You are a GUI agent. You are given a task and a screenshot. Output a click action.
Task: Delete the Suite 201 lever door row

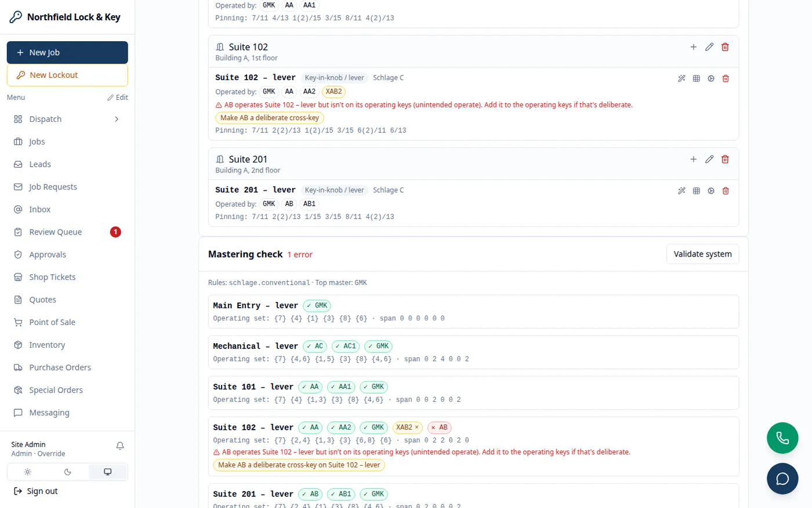click(x=726, y=191)
